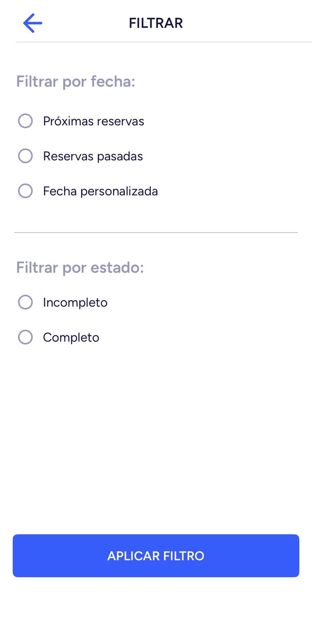The image size is (312, 644).
Task: Click the separator line under the FILTRAR header
Action: coord(163,42)
